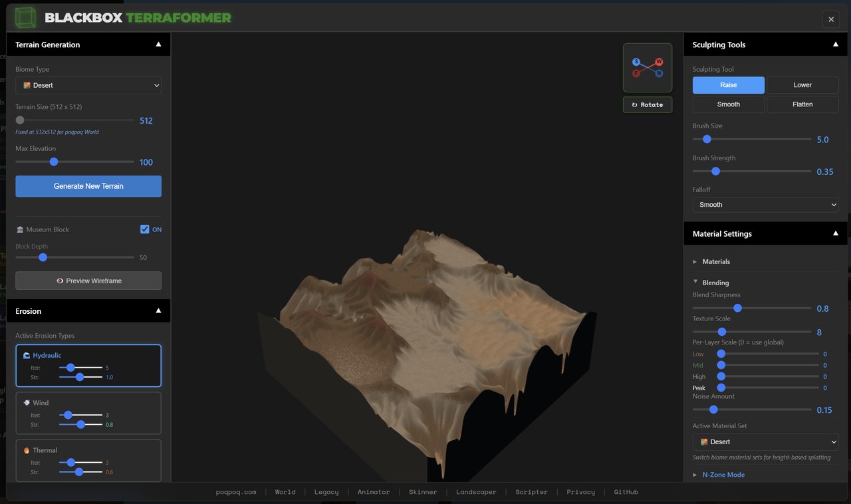The height and width of the screenshot is (504, 851).
Task: Adjust the Hydraulic Str slider
Action: point(80,377)
